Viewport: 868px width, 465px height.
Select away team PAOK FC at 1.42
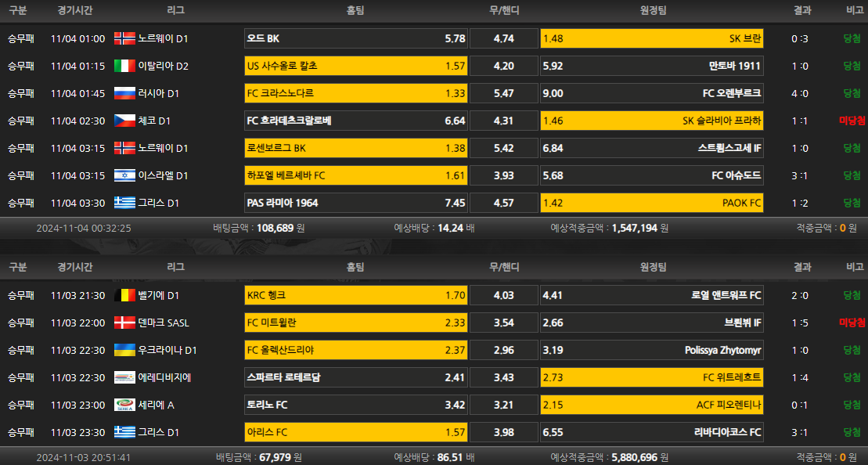(652, 203)
